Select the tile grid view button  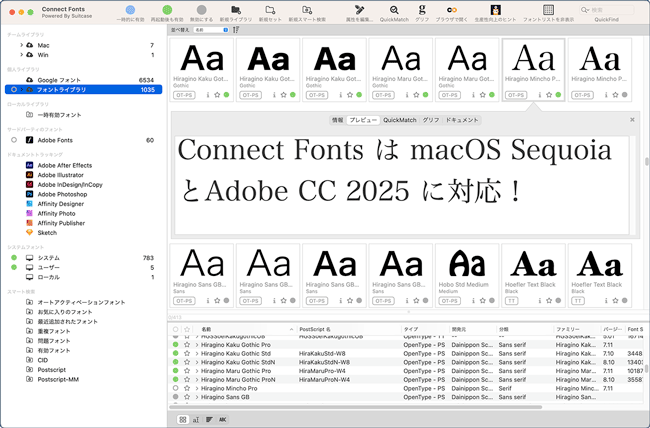pos(183,420)
